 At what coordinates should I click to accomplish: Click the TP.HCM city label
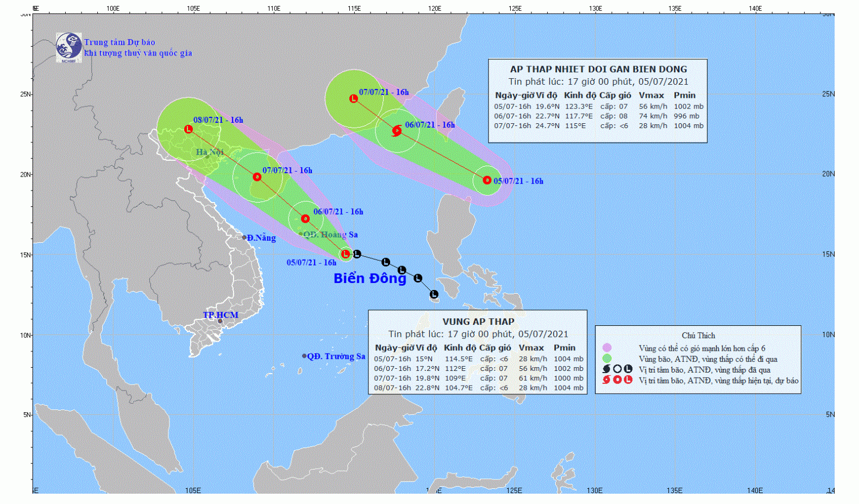tap(221, 315)
